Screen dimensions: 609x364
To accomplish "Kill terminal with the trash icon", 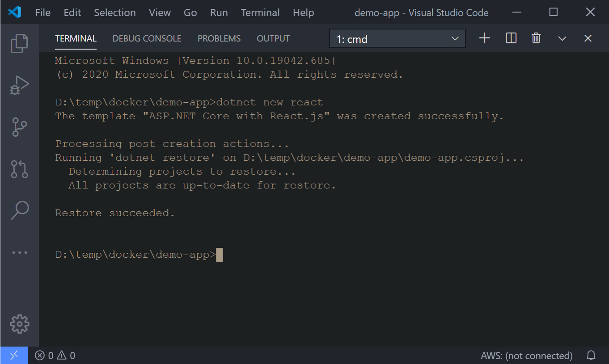I will coord(536,38).
